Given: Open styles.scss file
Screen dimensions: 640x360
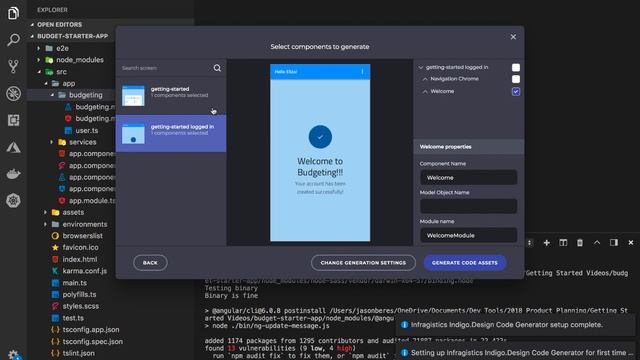Looking at the screenshot, I should 80,306.
